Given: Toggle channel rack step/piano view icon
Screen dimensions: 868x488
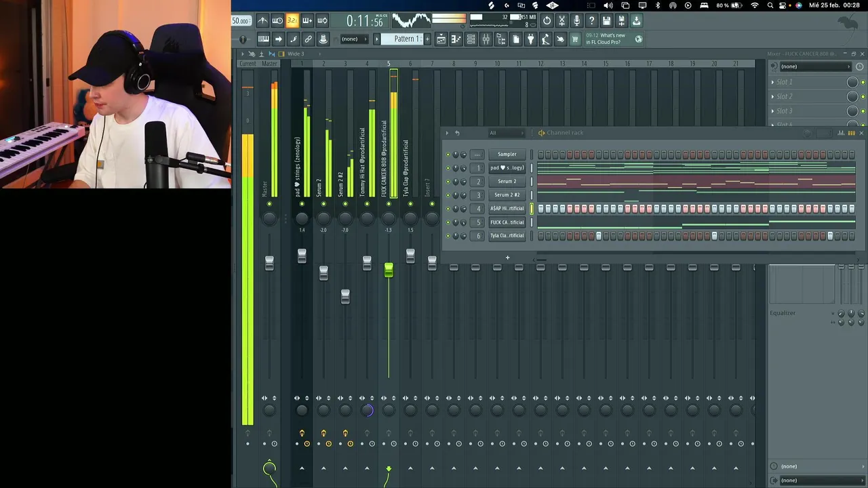Looking at the screenshot, I should point(851,133).
